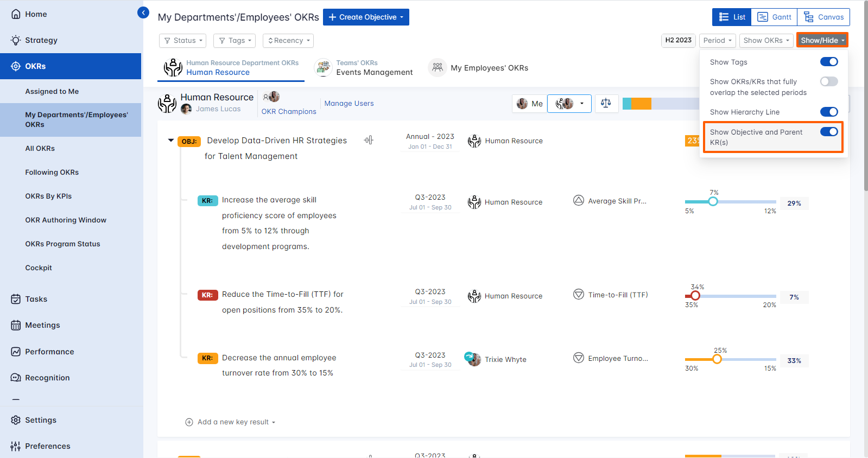Disable the Show Tags toggle
The height and width of the screenshot is (458, 868).
pos(828,62)
